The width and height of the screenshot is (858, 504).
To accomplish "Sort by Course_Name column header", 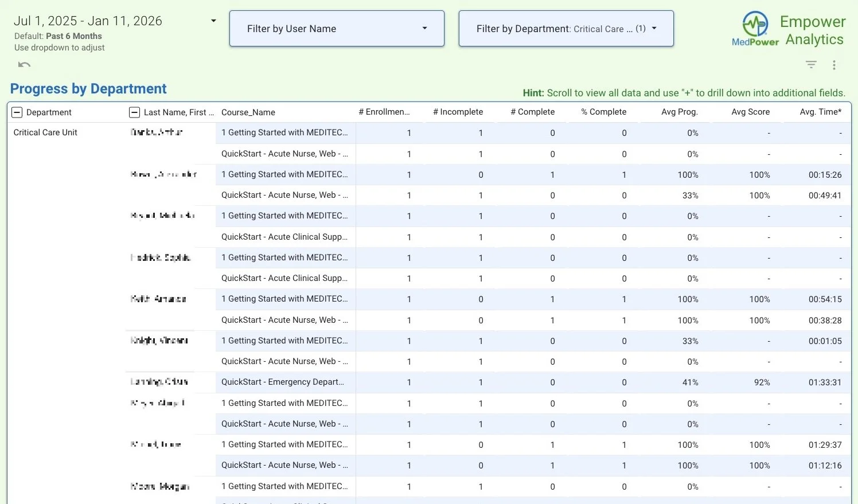I will click(x=248, y=112).
